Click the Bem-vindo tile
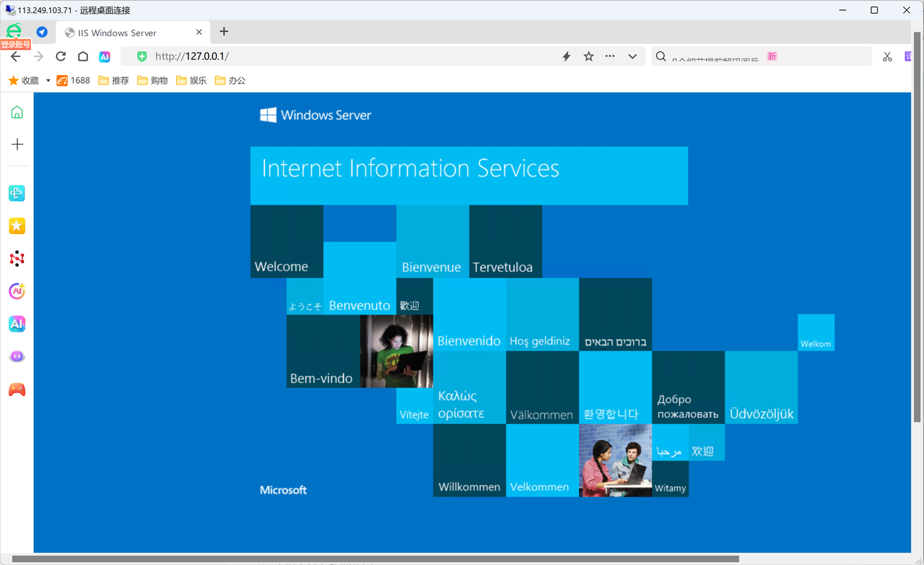Image resolution: width=924 pixels, height=565 pixels. point(323,351)
